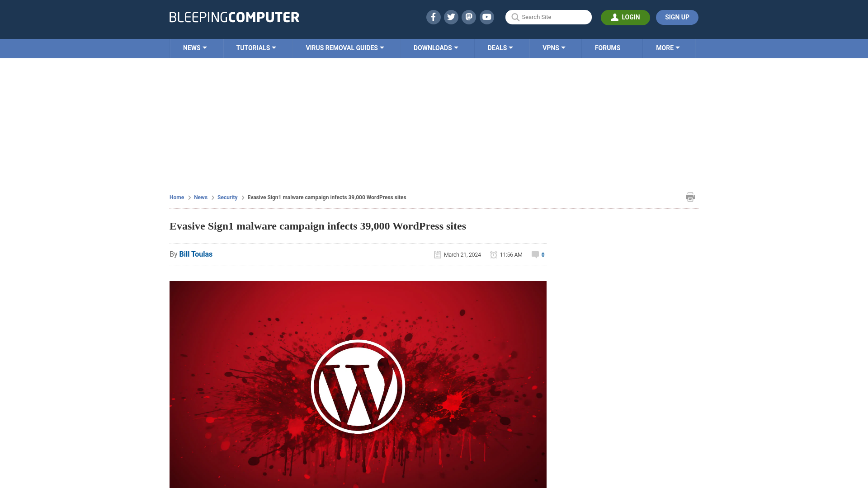Expand the NEWS dropdown menu

pos(195,47)
